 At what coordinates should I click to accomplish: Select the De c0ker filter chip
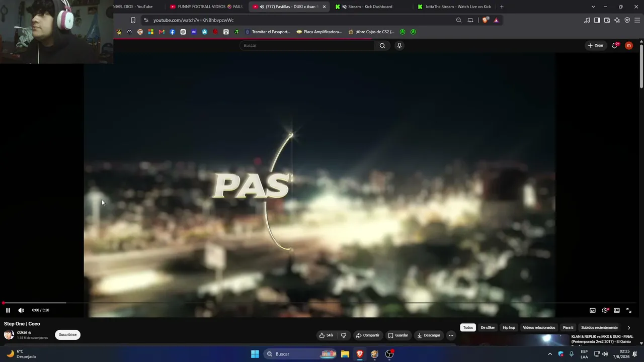click(x=488, y=327)
